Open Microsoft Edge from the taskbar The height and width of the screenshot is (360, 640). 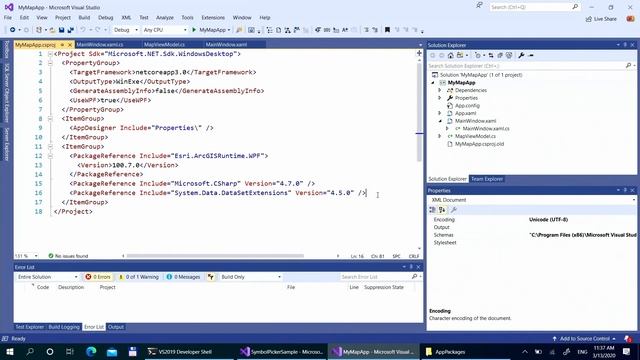91,351
